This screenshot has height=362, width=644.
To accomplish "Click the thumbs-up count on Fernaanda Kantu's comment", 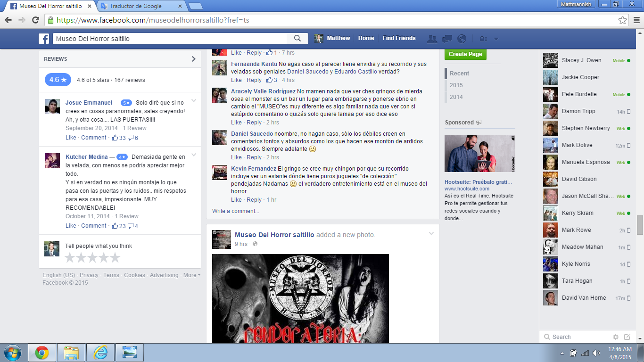I will click(x=272, y=80).
